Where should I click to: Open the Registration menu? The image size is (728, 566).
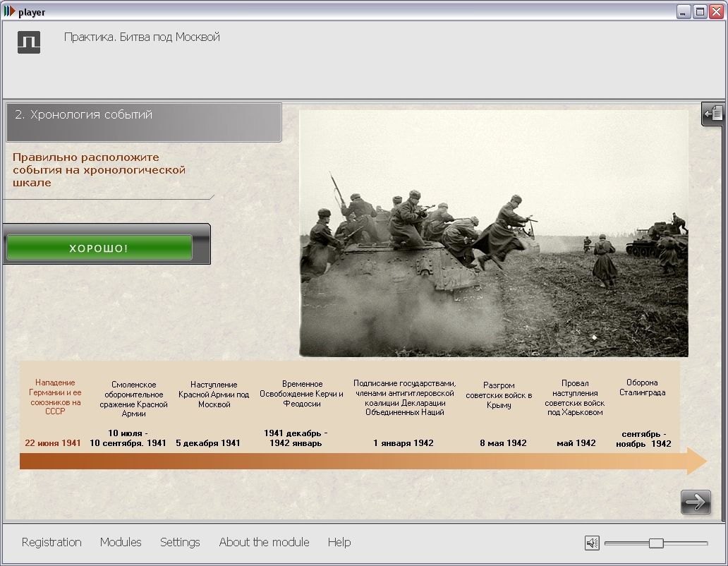pos(51,542)
